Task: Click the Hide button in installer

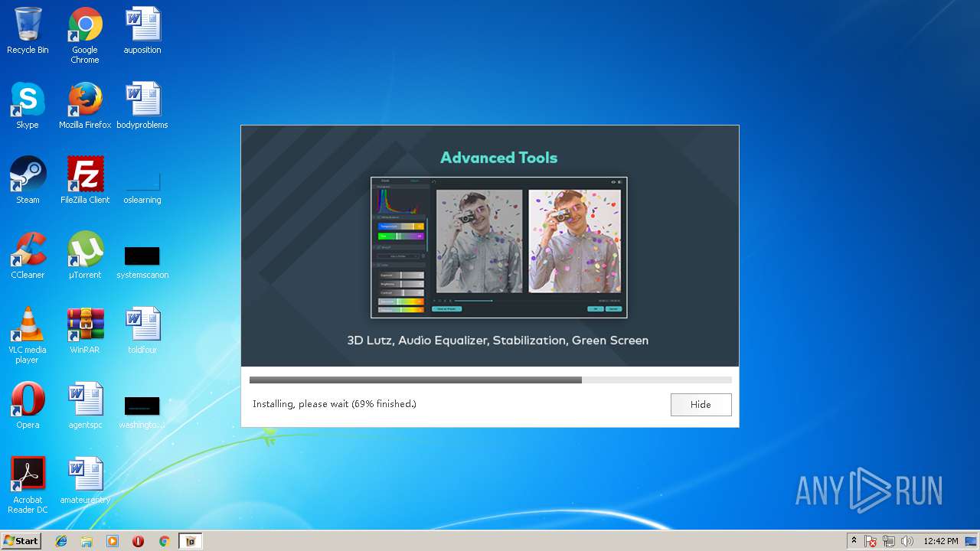Action: point(701,404)
